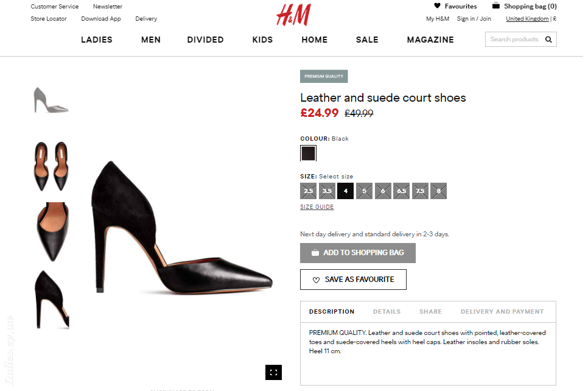Select size 4
This screenshot has width=588, height=391.
pyautogui.click(x=345, y=191)
